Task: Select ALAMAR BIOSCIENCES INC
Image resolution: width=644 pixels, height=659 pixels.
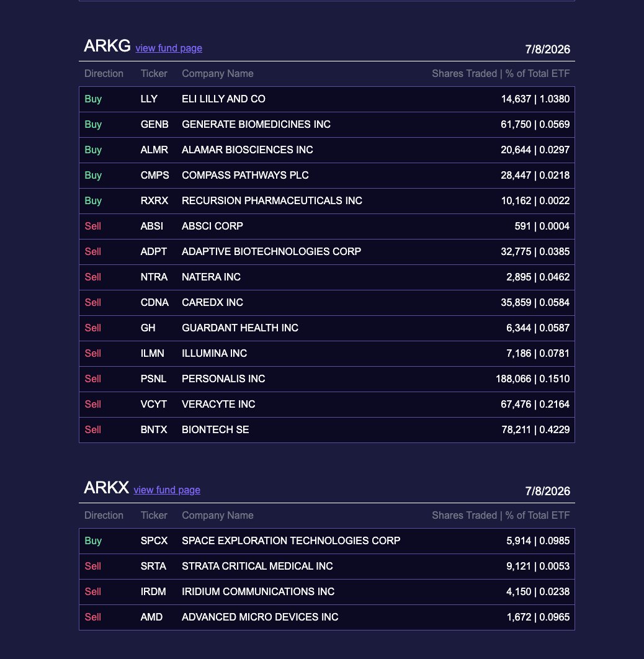Action: 248,150
